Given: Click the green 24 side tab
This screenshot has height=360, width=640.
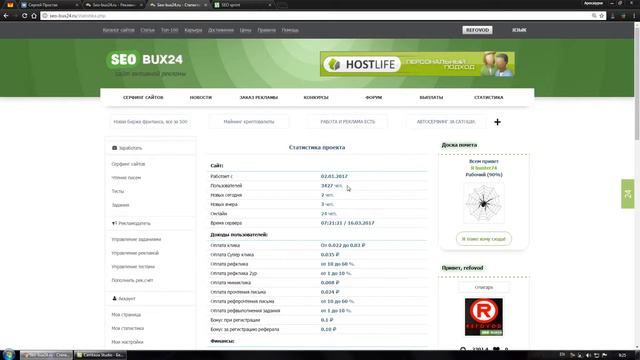Looking at the screenshot, I should [x=628, y=194].
